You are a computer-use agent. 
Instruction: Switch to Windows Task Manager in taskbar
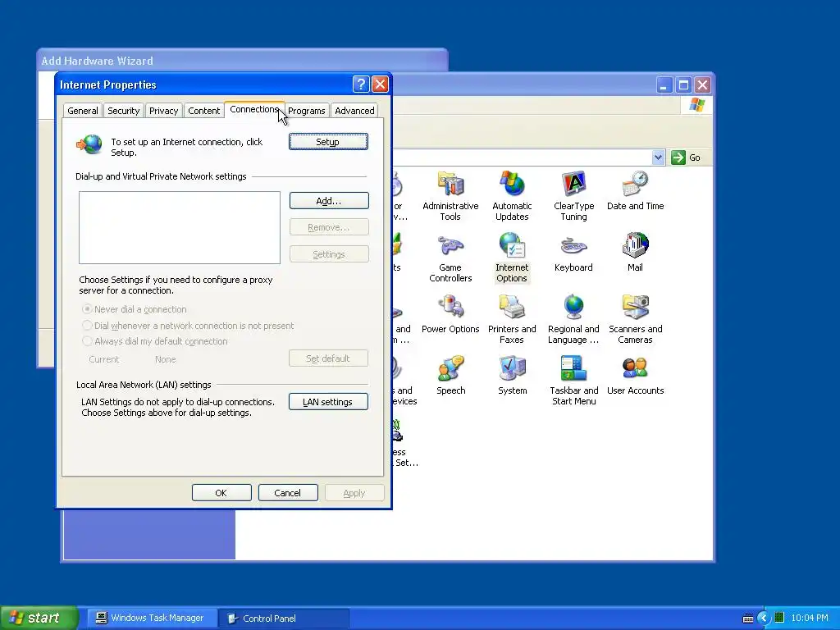151,619
